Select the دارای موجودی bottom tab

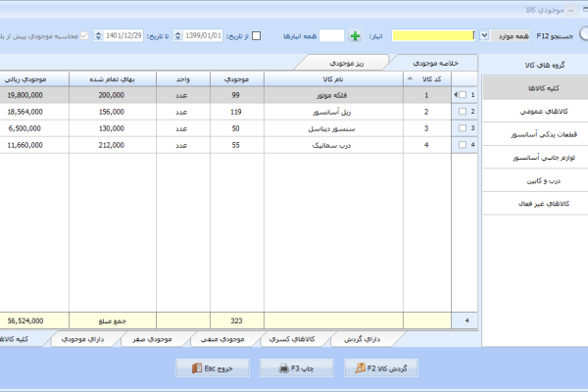82,339
